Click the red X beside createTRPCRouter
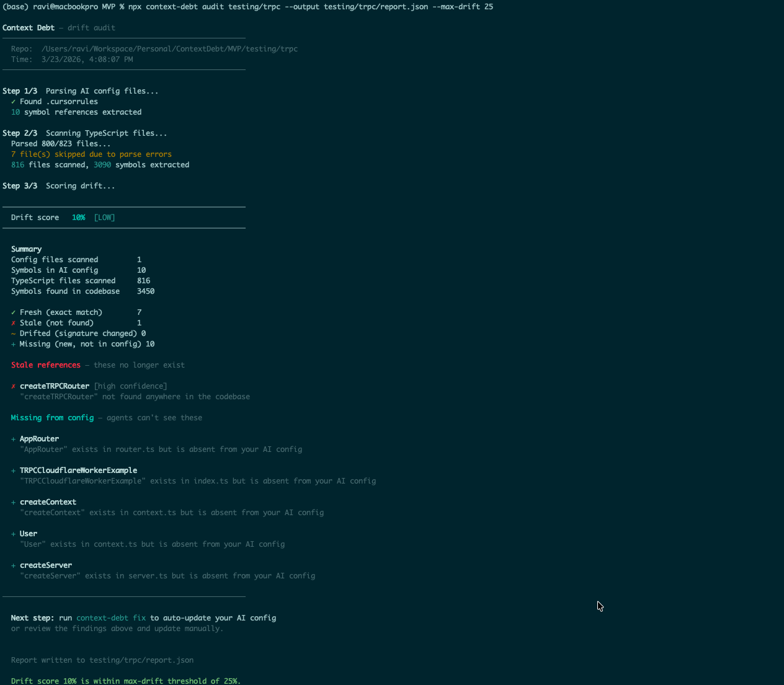 (x=12, y=386)
